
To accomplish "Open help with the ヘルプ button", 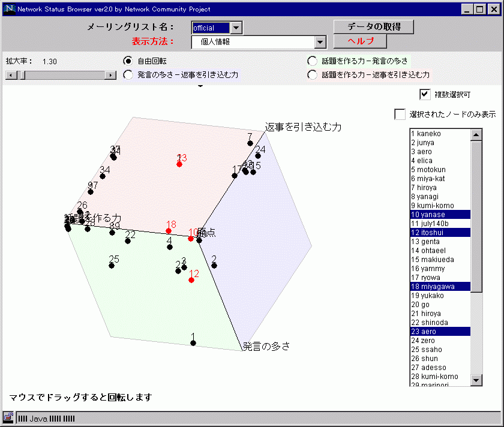I will (x=360, y=41).
